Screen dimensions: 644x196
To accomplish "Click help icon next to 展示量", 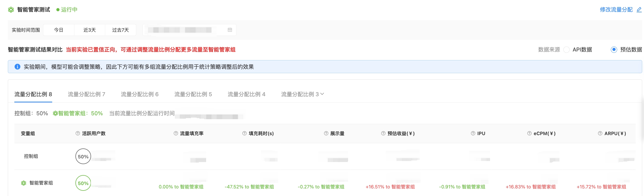I will pyautogui.click(x=326, y=133).
